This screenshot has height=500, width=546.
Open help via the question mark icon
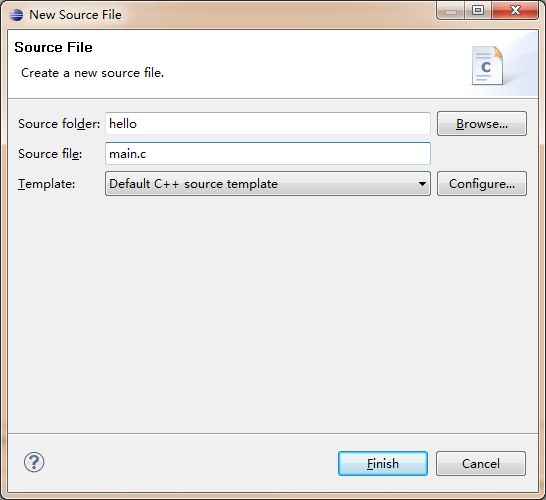click(34, 462)
